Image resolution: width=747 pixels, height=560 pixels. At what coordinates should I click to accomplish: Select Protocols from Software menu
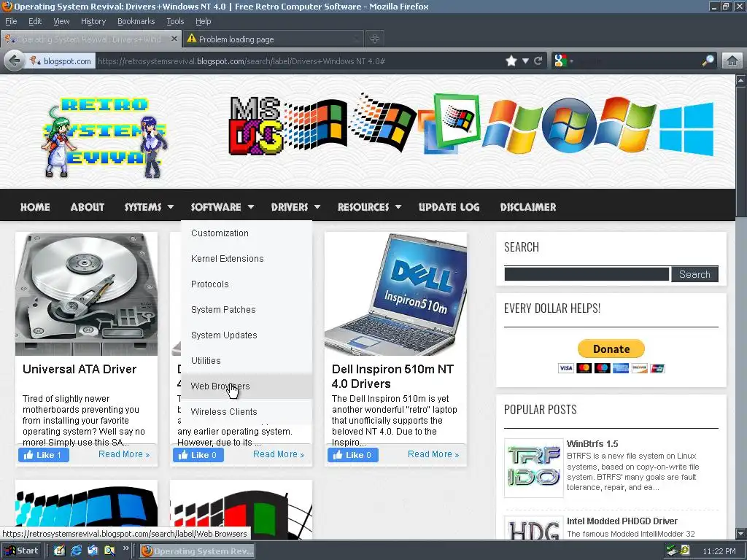[247, 284]
